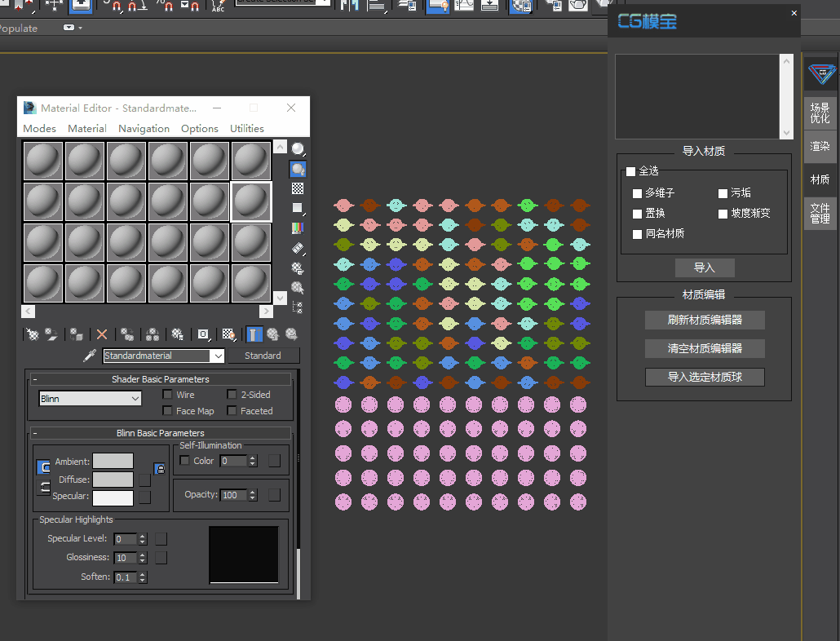
Task: Select the Get Material tool
Action: pos(32,334)
